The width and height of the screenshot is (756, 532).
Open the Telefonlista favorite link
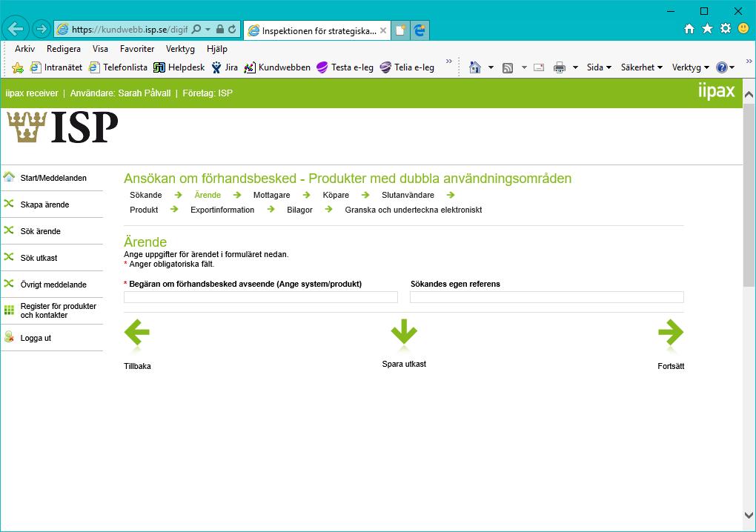[x=118, y=67]
